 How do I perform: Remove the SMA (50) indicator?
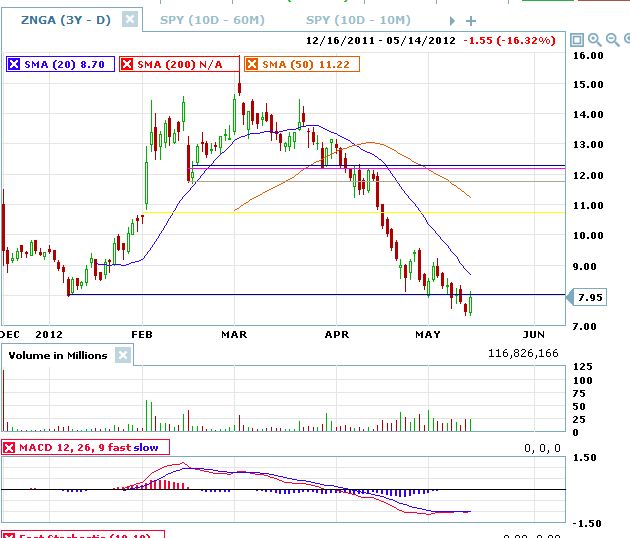click(252, 64)
